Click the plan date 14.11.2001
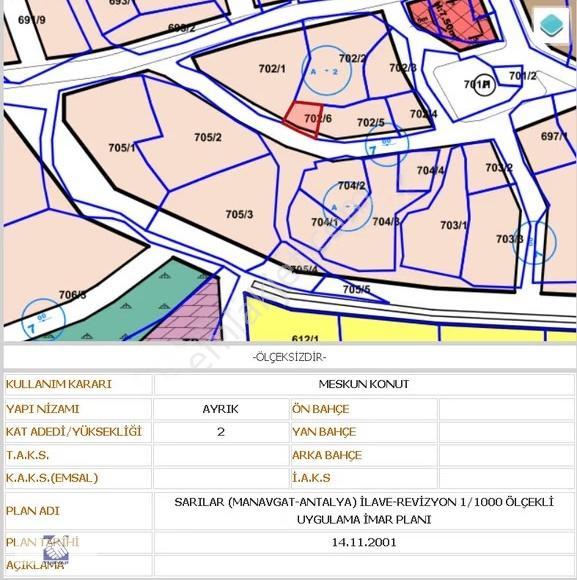Viewport: 577px width, 580px height. tap(364, 543)
